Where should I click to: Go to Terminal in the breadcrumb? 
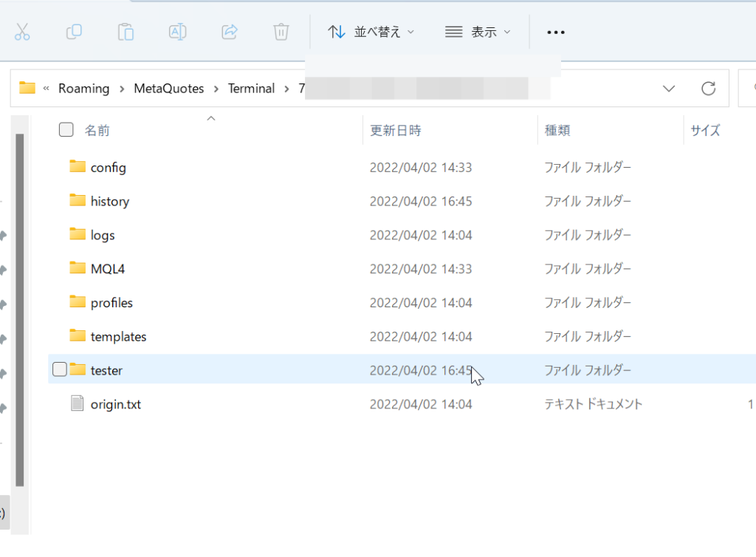point(251,88)
